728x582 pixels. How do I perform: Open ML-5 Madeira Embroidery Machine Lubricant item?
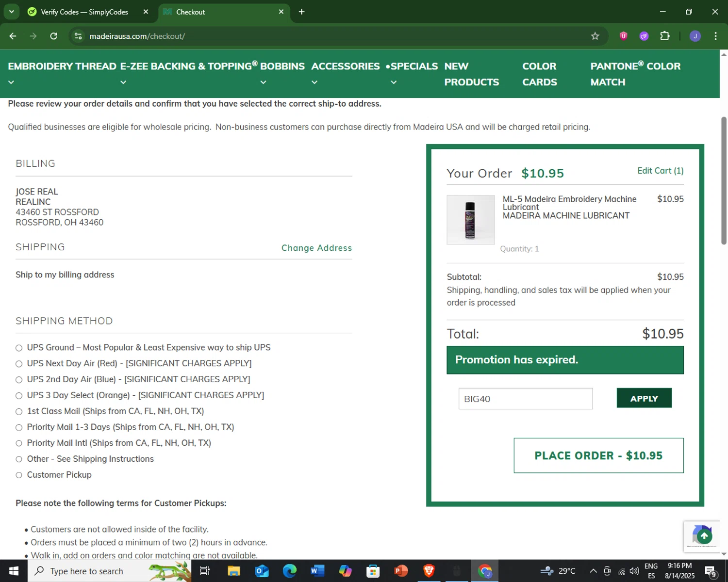pos(569,203)
